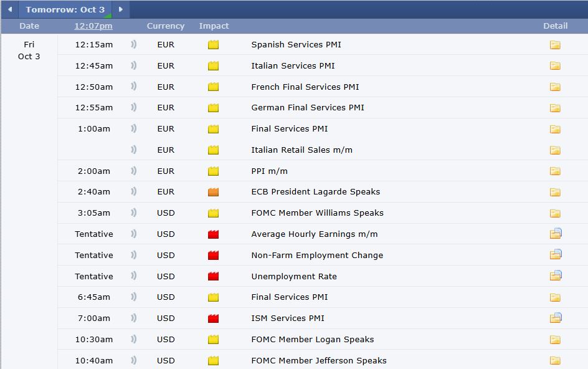
Task: Open detail folder for Spanish Services PMI
Action: point(555,45)
